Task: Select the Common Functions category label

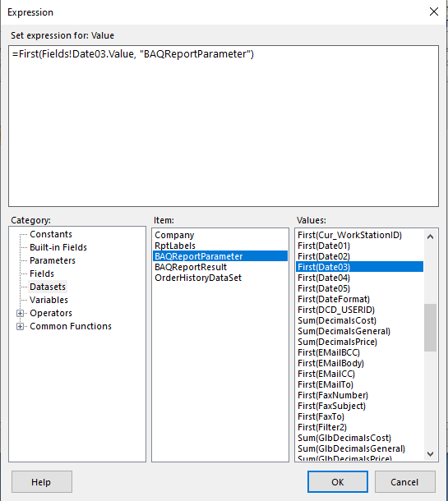Action: (x=71, y=326)
